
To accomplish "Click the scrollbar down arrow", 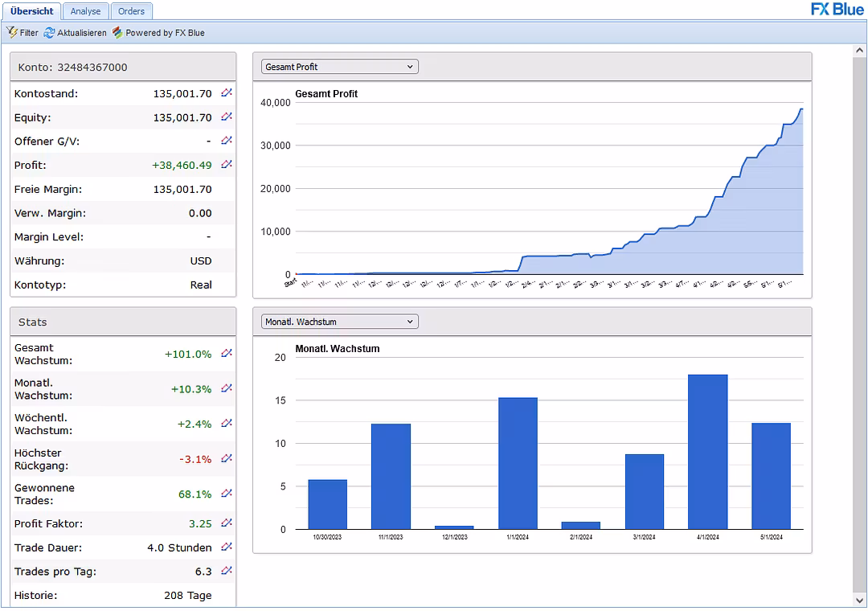I will tap(860, 600).
